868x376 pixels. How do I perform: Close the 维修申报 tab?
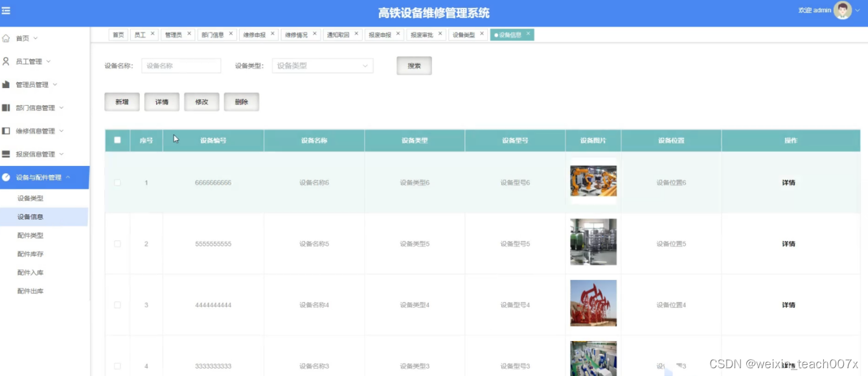coord(273,34)
